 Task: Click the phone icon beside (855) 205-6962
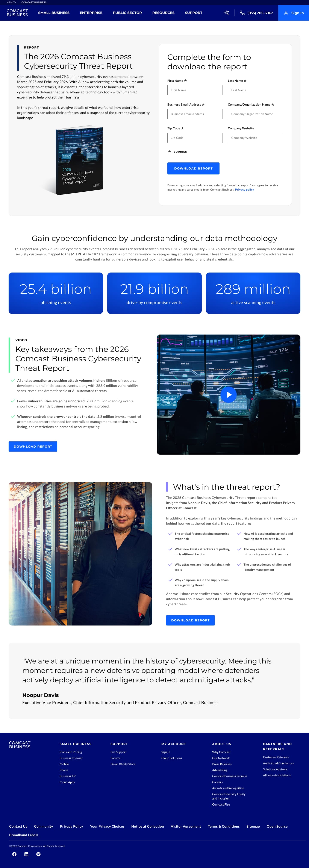242,13
